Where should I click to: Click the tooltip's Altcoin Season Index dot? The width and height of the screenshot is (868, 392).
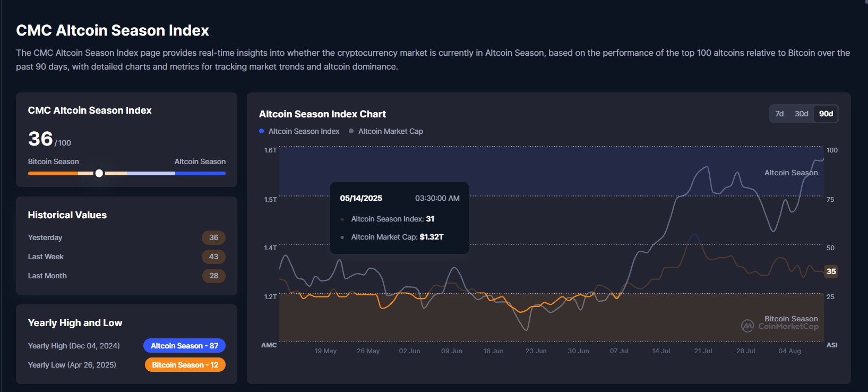point(342,219)
